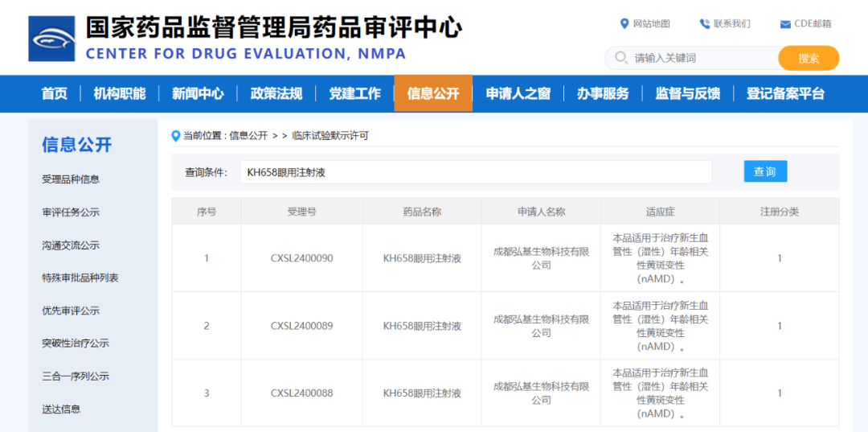
Task: Click the contact us phone icon
Action: [x=704, y=24]
